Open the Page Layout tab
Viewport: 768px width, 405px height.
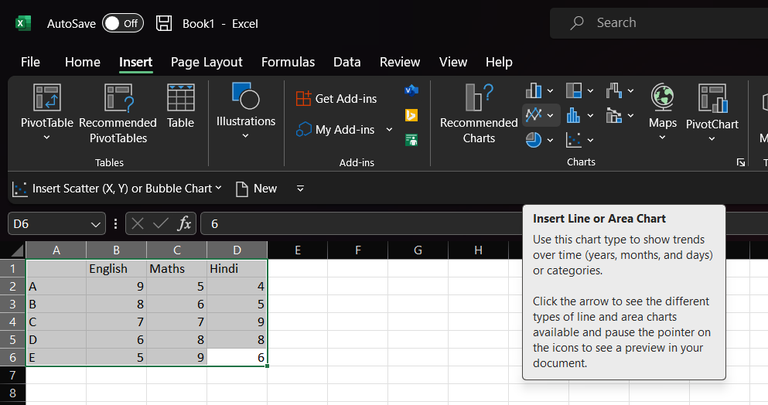click(206, 62)
